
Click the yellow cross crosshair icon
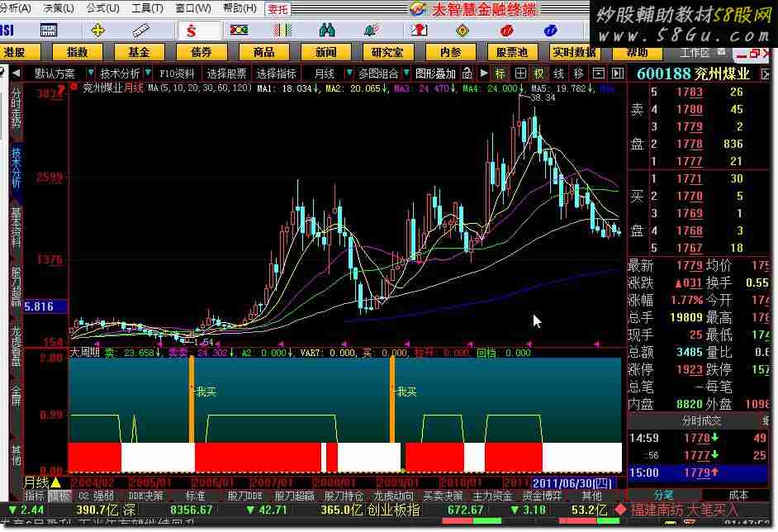97,31
